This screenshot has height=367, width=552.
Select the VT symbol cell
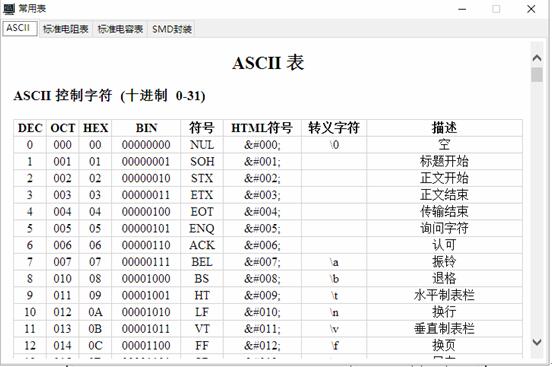202,329
